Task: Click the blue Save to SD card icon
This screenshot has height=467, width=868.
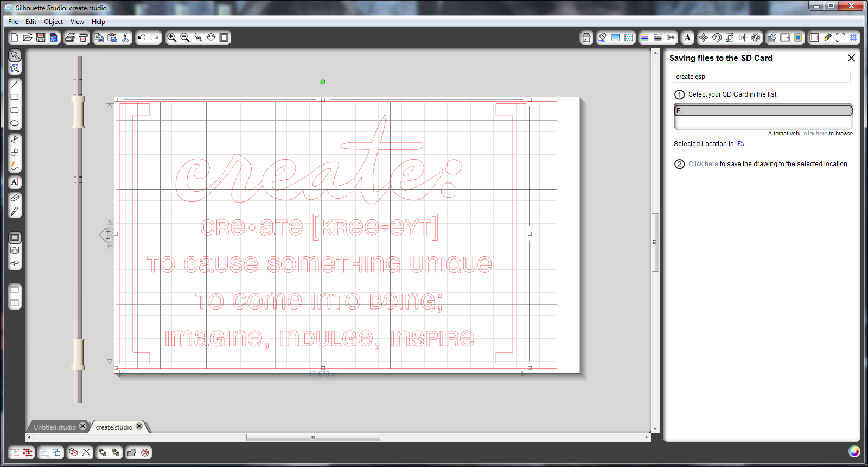Action: click(x=54, y=37)
